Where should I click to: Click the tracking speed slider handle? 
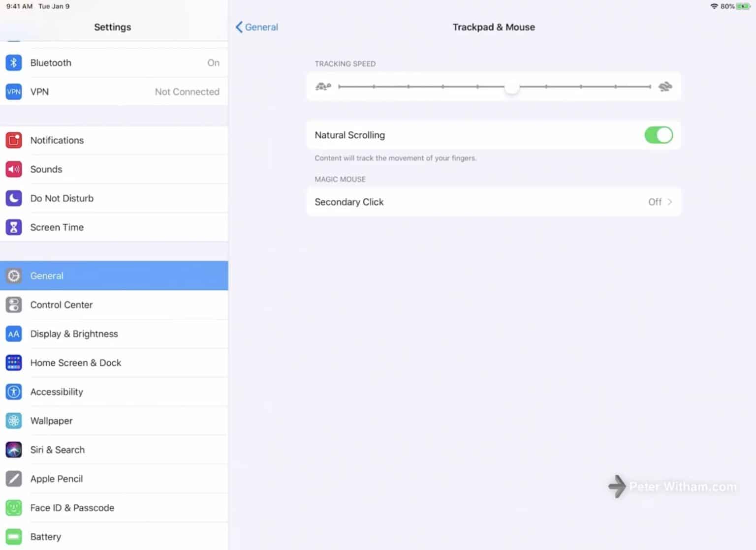point(512,87)
